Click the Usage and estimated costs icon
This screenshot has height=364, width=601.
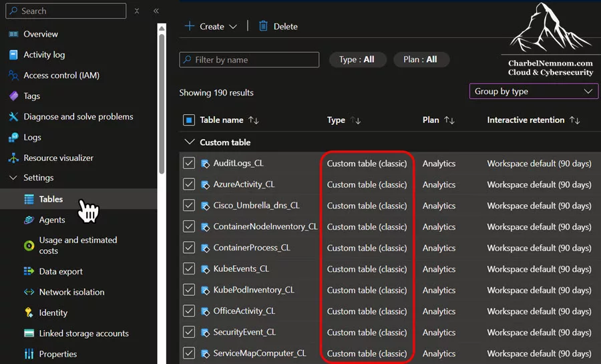29,246
